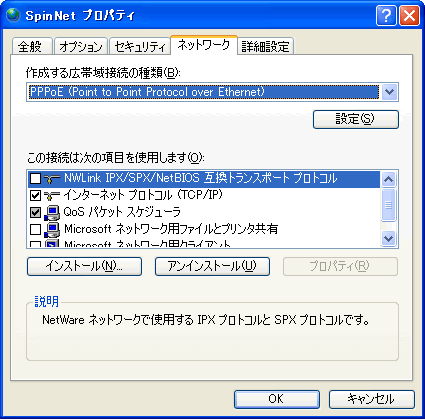Select the QoS パケット スケジューラ row

[x=204, y=213]
